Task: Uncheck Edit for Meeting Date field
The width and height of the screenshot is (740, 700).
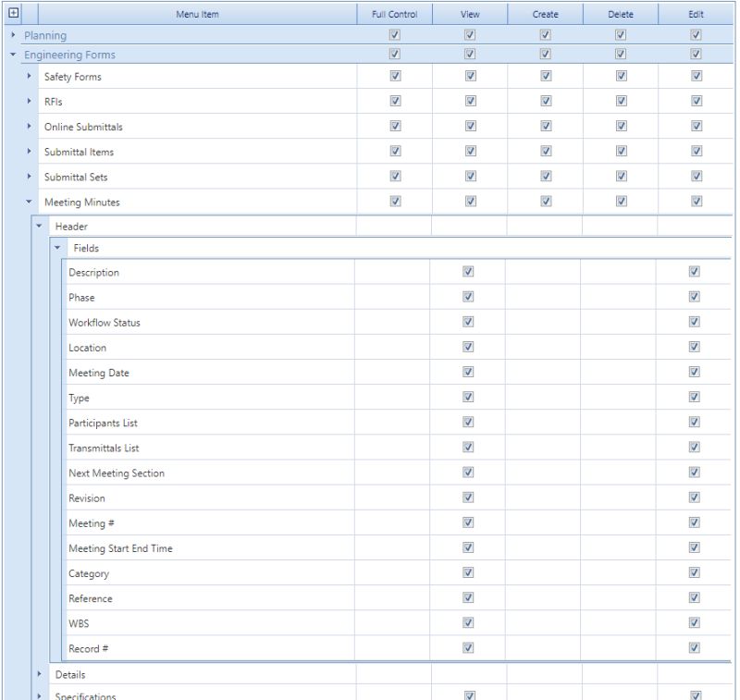Action: [695, 372]
